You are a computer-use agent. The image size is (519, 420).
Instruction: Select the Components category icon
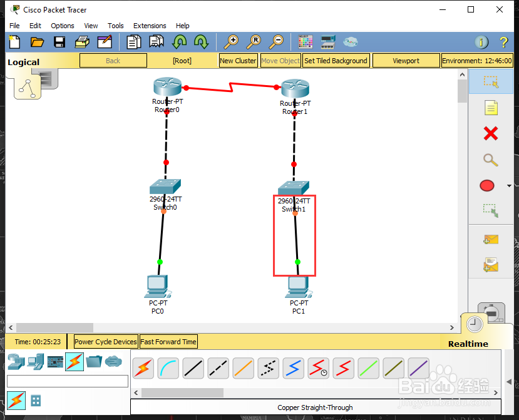pos(55,362)
